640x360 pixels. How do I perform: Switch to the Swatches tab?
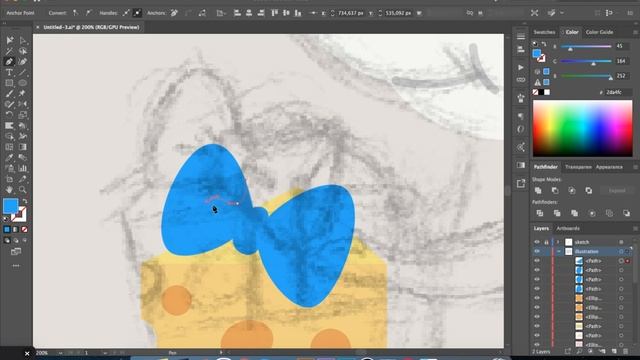coord(544,32)
